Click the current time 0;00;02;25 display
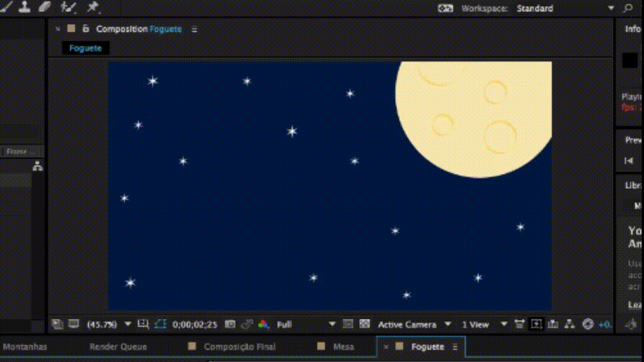Viewport: 644px width, 362px height. tap(195, 324)
